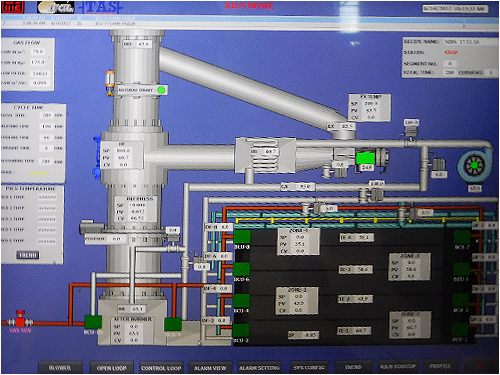The height and width of the screenshot is (375, 500).
Task: Click the green natural draft indicator light
Action: 161,90
